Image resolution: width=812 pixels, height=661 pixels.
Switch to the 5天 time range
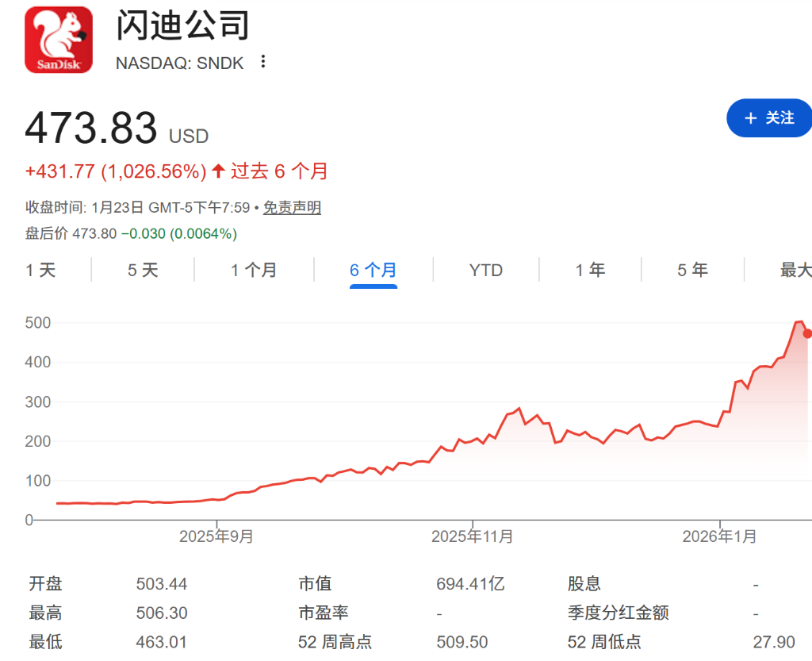click(x=143, y=270)
